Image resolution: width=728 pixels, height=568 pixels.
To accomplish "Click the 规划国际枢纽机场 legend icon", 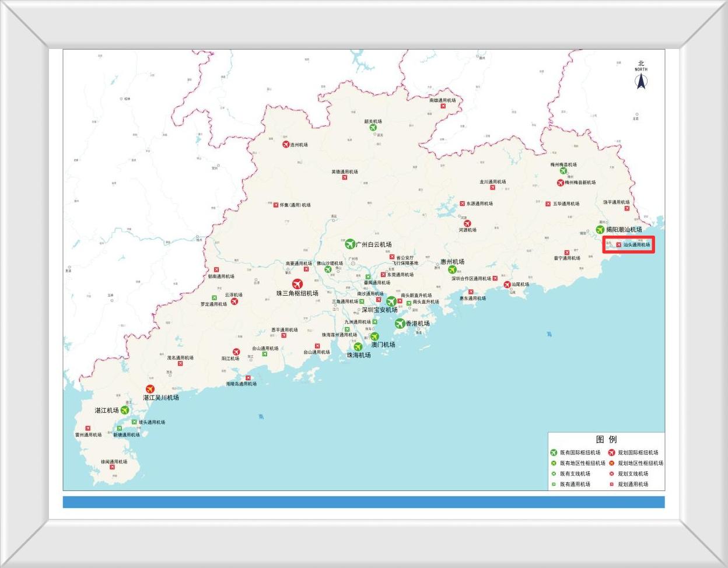I will tap(612, 453).
